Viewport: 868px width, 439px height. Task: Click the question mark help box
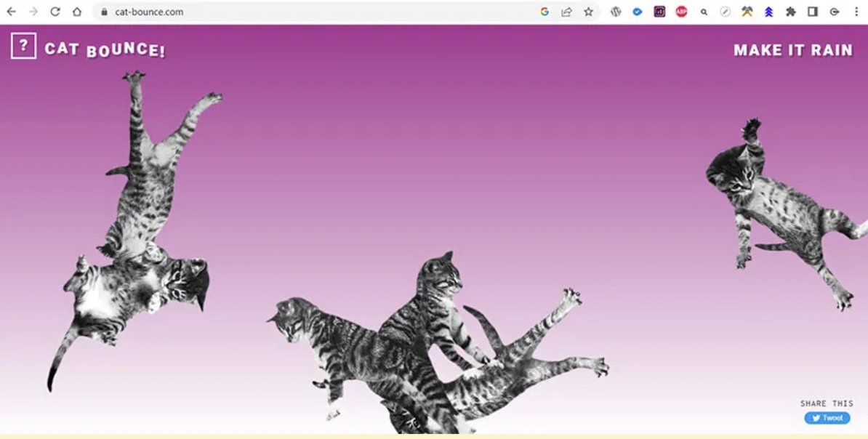point(25,46)
